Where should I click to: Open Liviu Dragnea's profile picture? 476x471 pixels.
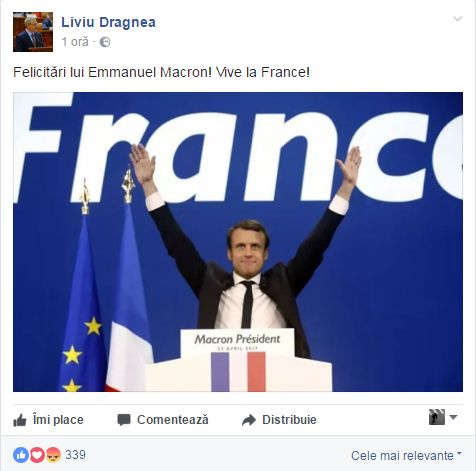(33, 32)
